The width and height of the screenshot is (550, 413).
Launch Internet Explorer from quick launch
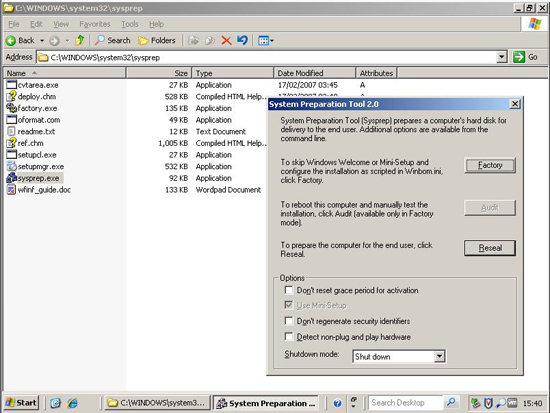73,403
